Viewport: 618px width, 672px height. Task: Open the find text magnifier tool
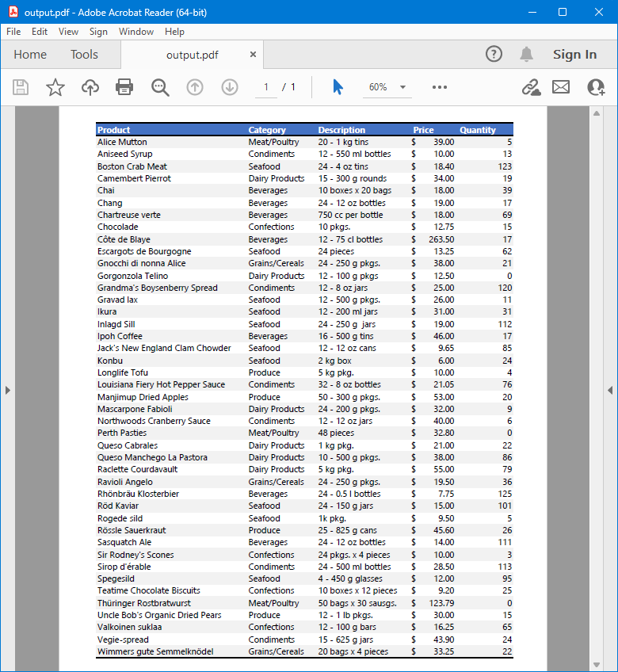coord(160,87)
